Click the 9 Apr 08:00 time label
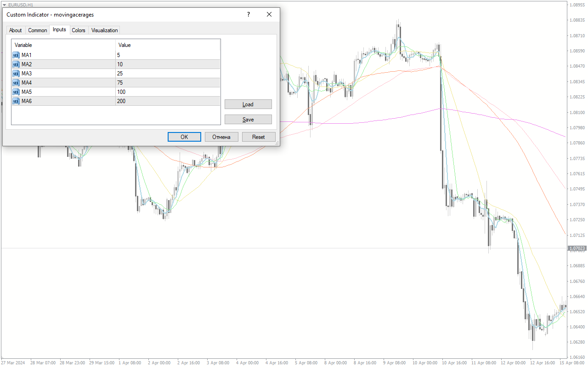This screenshot has height=368, width=588. click(x=395, y=363)
